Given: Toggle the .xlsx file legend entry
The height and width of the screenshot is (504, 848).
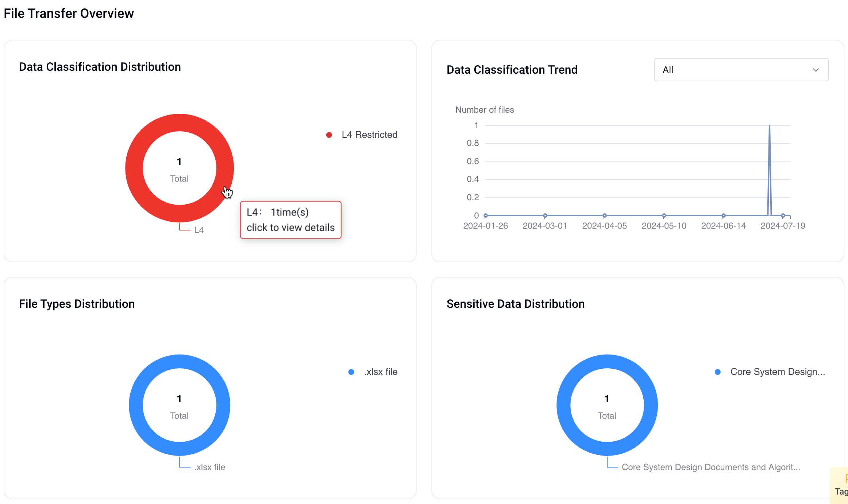Looking at the screenshot, I should 373,372.
